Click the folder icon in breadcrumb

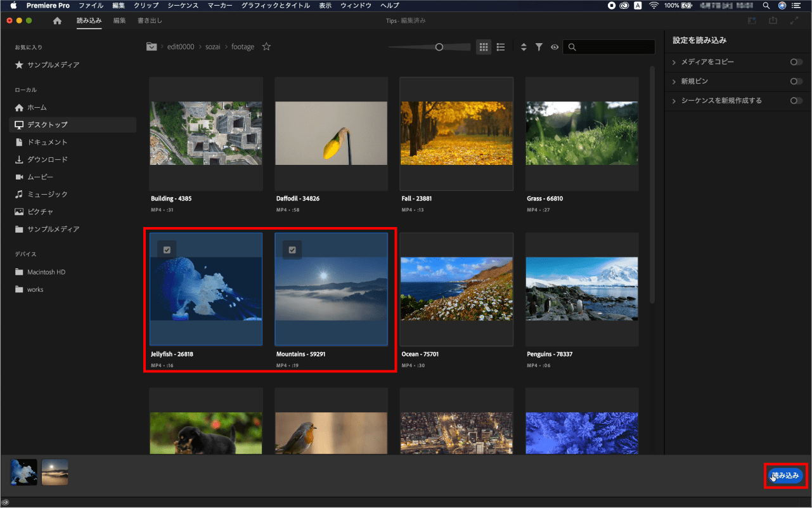(151, 47)
